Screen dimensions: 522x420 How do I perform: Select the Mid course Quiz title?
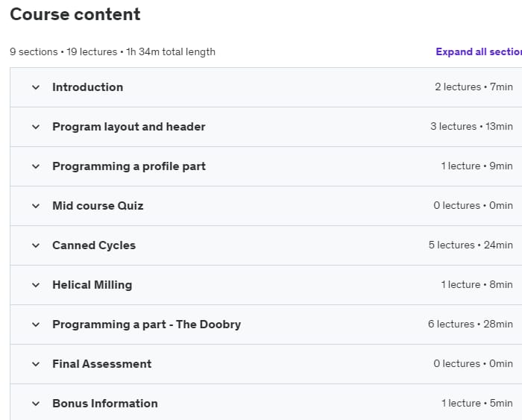(x=98, y=205)
